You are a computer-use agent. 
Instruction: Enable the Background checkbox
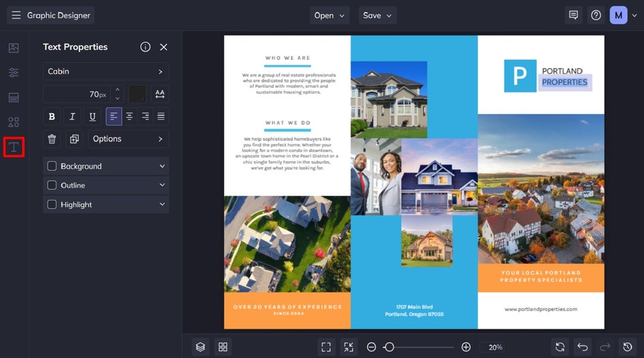[52, 166]
